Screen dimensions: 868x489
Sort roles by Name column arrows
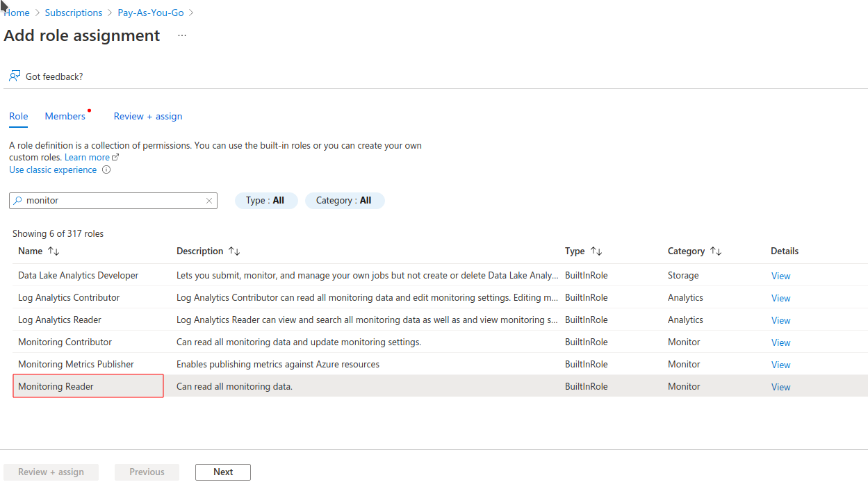point(54,251)
